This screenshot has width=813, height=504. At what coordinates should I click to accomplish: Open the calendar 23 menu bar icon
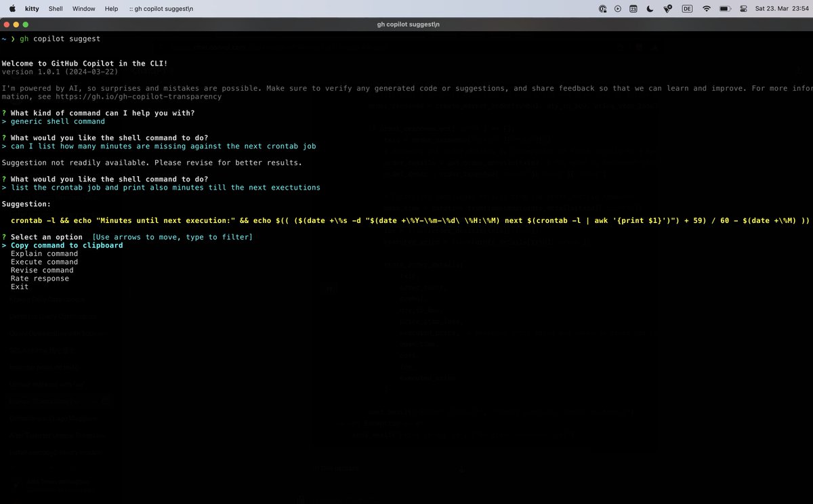click(633, 9)
